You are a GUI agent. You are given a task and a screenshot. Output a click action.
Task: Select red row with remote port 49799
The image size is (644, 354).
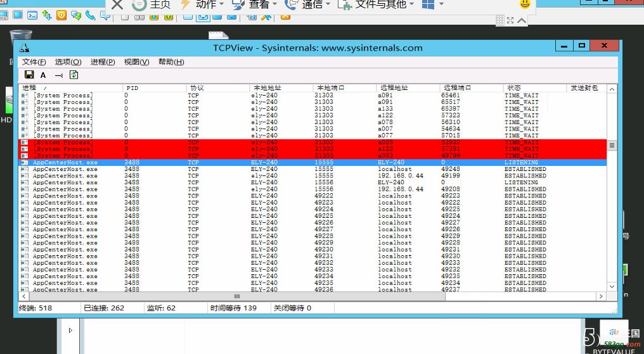click(312, 156)
